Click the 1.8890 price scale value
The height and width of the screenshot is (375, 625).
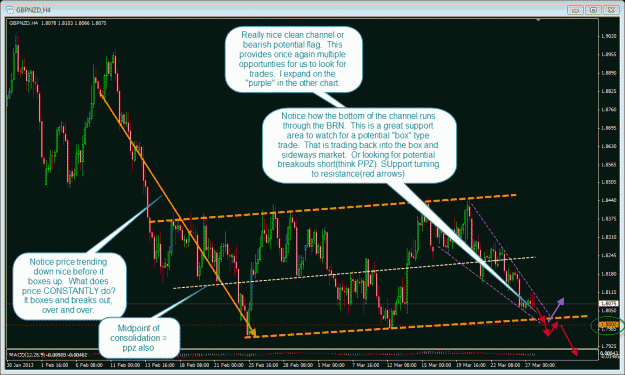608,73
